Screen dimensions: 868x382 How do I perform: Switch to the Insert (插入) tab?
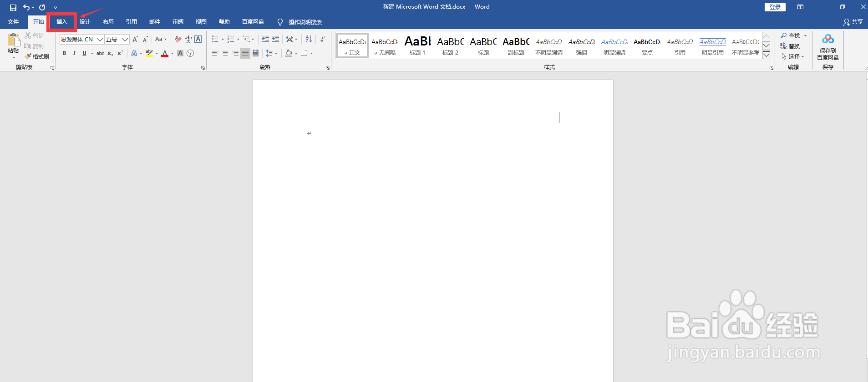pyautogui.click(x=61, y=22)
